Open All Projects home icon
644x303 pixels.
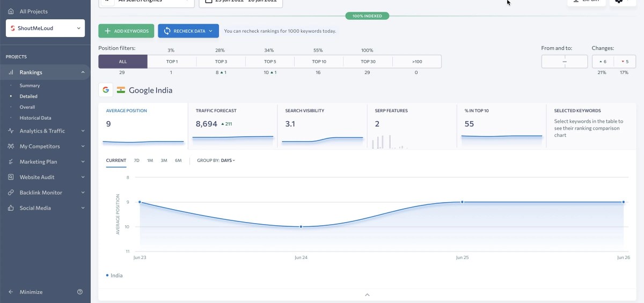(x=11, y=11)
